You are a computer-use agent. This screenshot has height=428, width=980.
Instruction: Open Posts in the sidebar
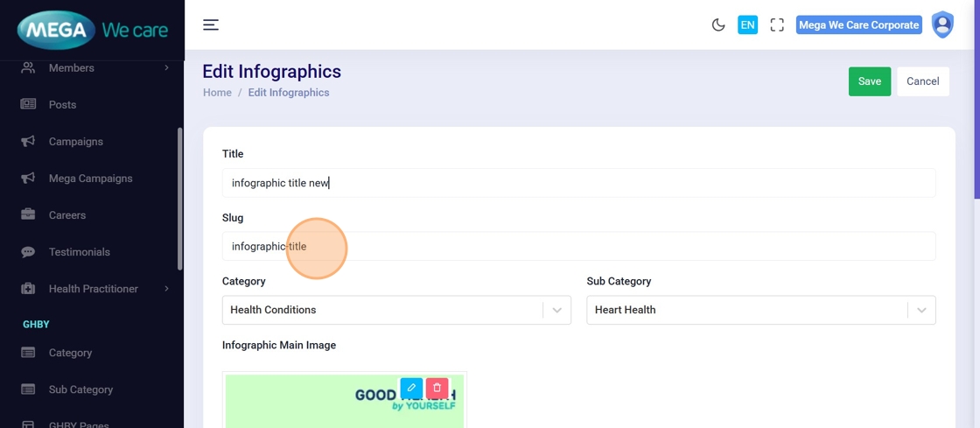pos(62,105)
